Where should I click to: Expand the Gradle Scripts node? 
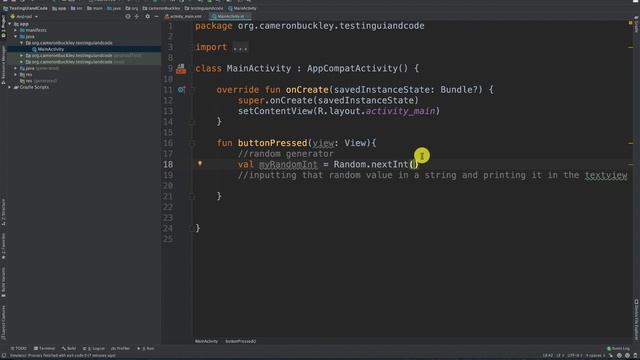[10, 87]
